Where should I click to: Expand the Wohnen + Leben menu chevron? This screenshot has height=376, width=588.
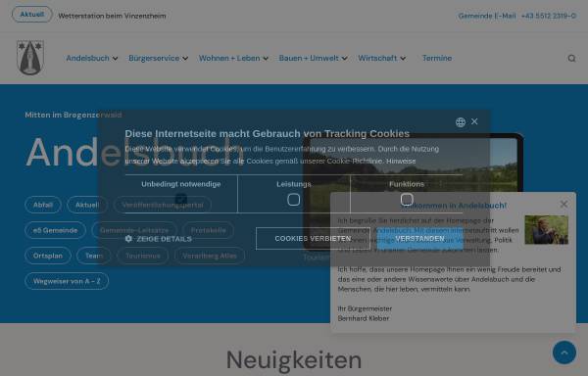click(x=266, y=59)
